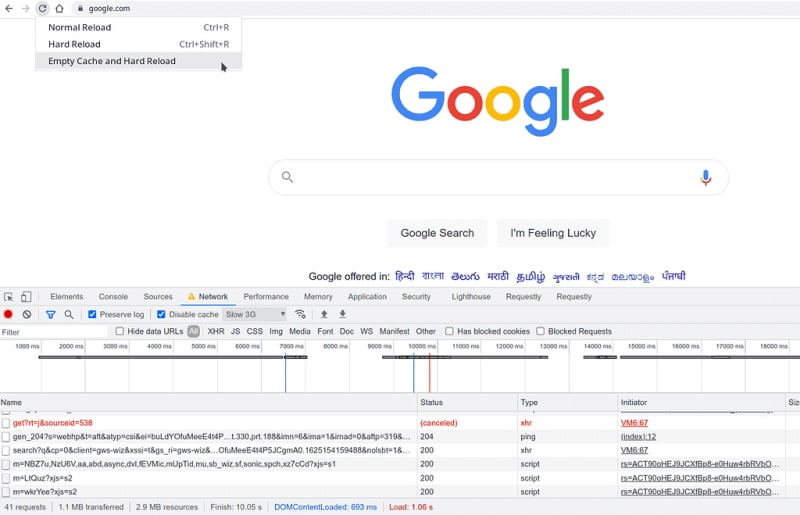Screen dimensions: 800x515
Task: Check Has blocked cookies option
Action: [x=449, y=331]
